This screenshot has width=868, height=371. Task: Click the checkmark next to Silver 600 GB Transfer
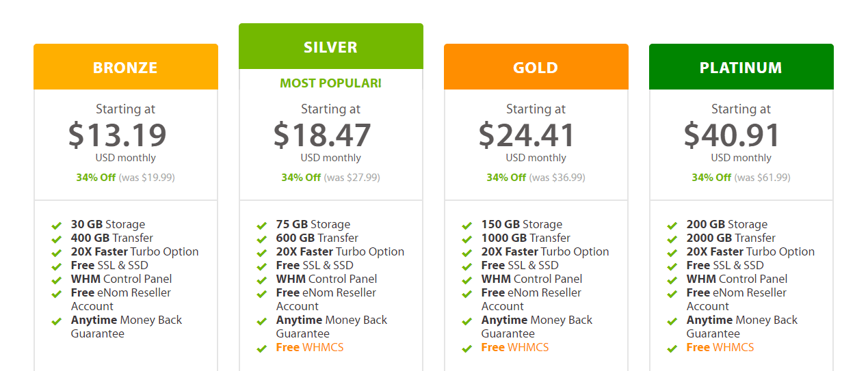pyautogui.click(x=262, y=239)
